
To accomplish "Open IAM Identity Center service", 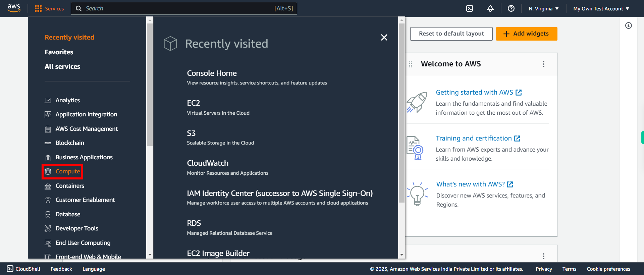I will [x=280, y=193].
